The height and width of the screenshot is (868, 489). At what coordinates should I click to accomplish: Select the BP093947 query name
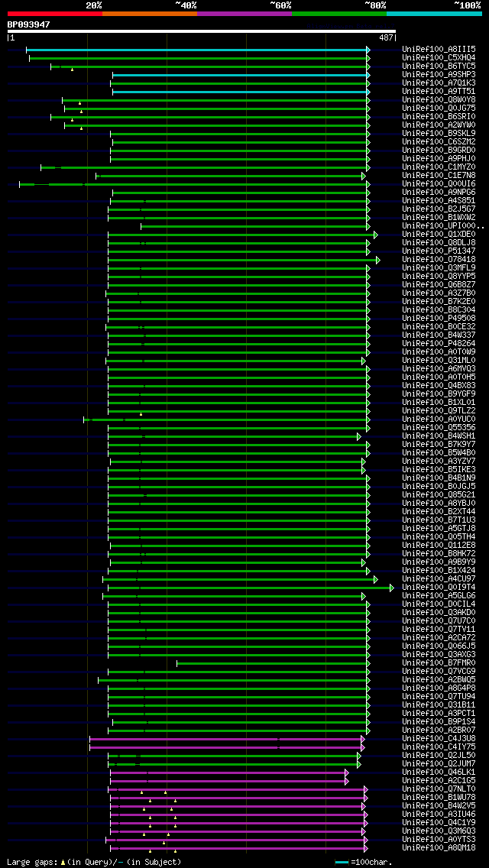(29, 24)
